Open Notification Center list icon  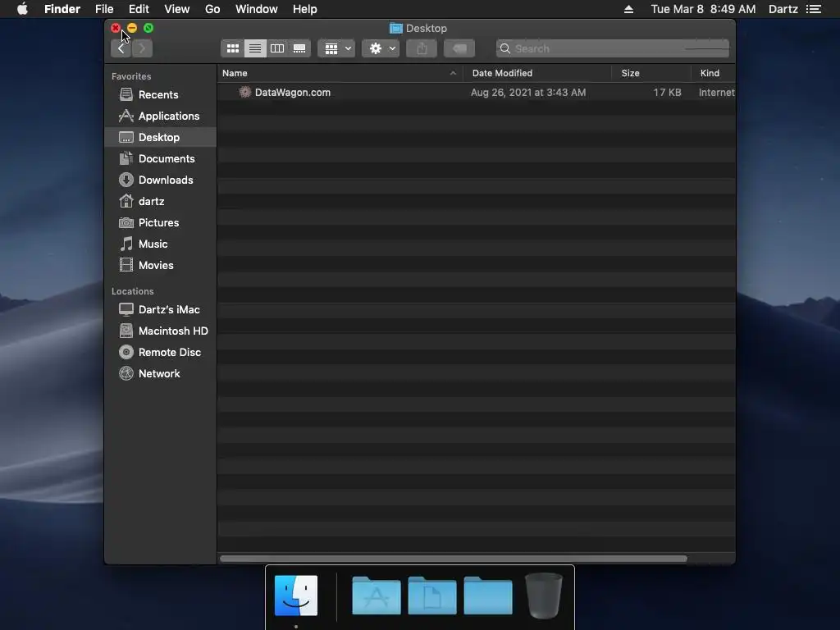(814, 9)
